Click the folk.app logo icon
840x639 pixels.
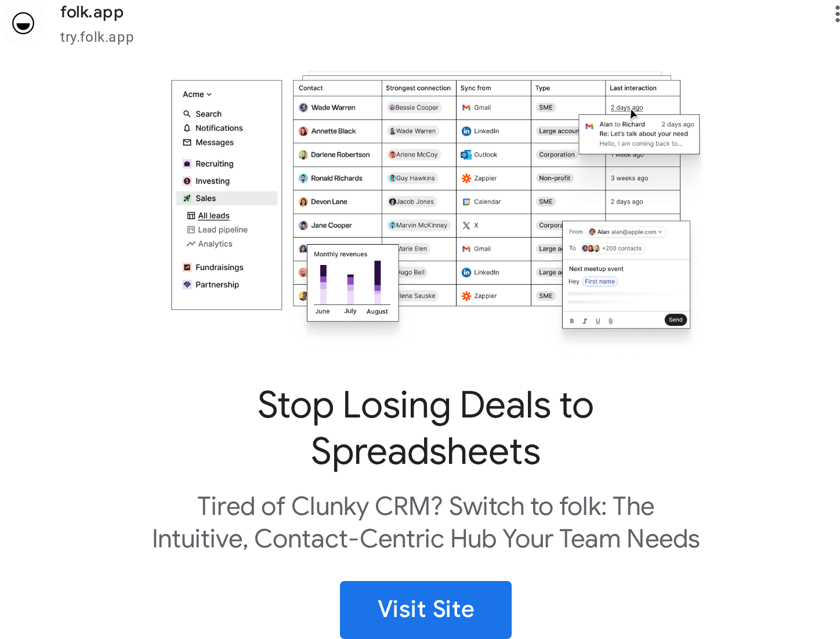(x=23, y=23)
